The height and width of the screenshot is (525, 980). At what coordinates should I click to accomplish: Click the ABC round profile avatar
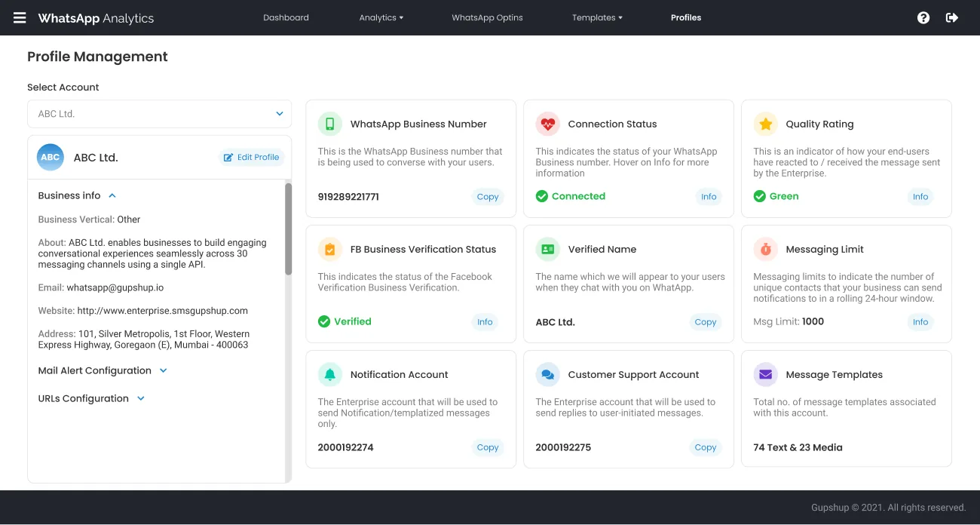[51, 158]
